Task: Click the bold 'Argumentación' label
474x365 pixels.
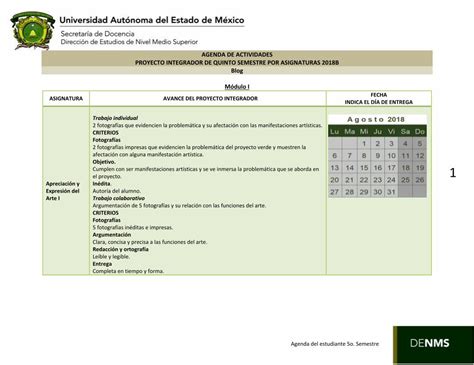Action: pyautogui.click(x=112, y=235)
